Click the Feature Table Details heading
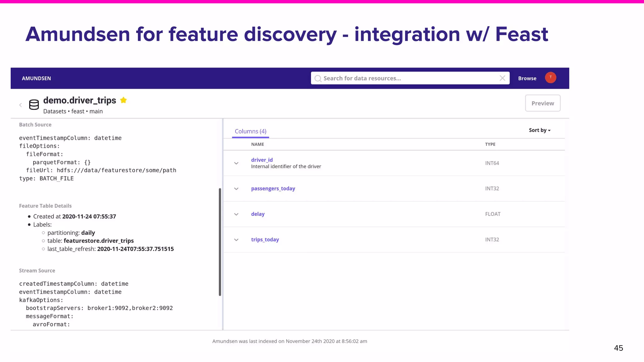Screen dimensions: 644x362 [x=45, y=206]
